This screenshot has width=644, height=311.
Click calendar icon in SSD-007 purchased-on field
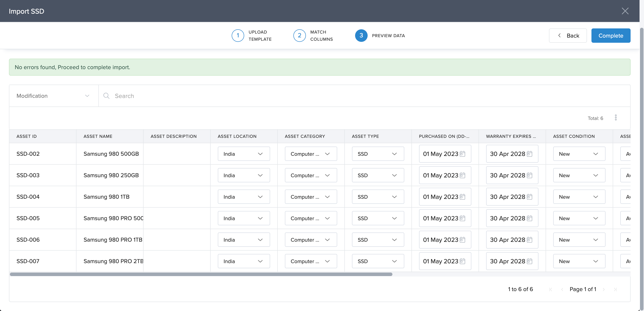point(462,261)
